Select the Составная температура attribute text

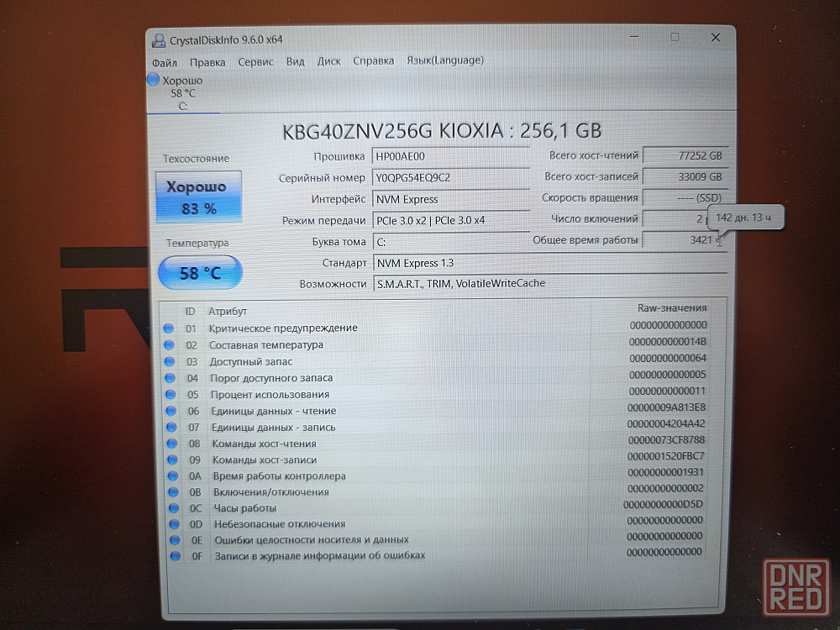[x=266, y=345]
